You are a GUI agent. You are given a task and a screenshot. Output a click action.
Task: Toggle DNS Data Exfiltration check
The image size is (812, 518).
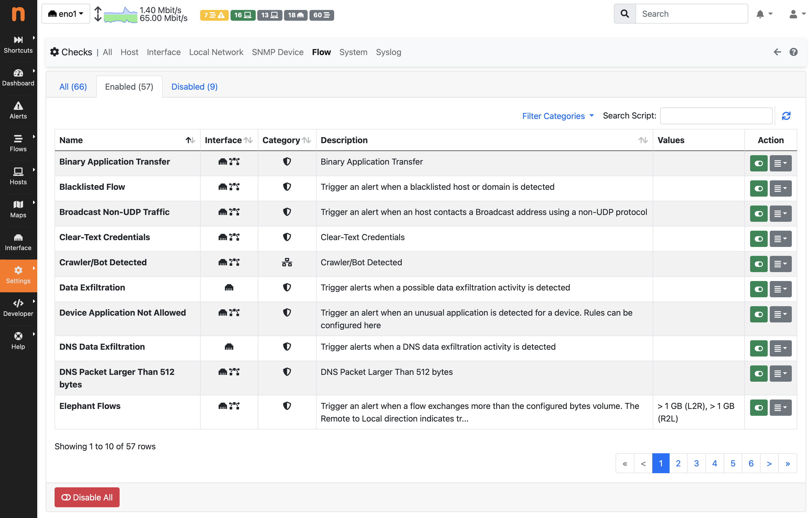759,348
